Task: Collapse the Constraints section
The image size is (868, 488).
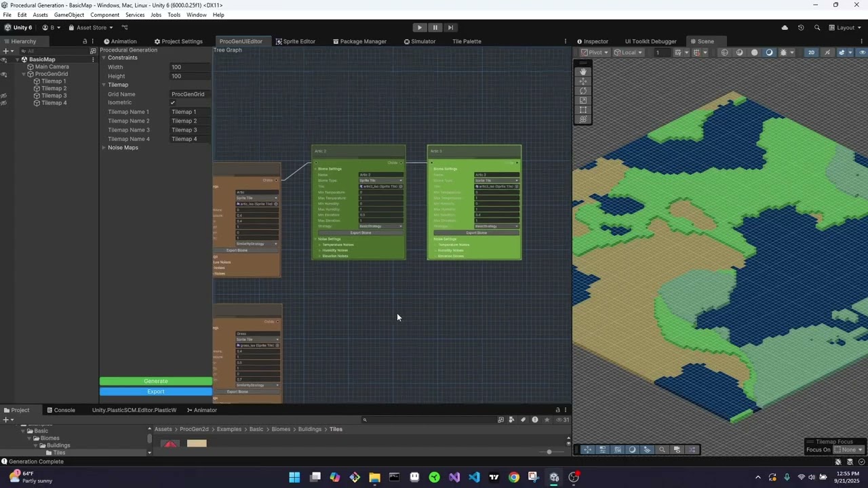Action: click(x=104, y=58)
